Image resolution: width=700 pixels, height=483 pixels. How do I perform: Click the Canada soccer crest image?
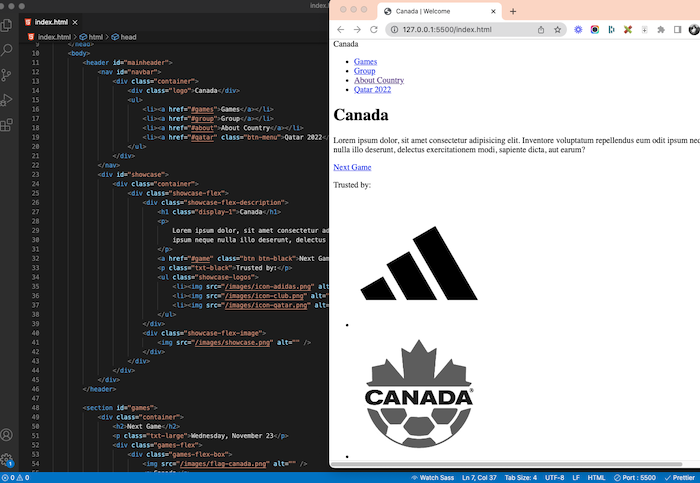tap(419, 394)
